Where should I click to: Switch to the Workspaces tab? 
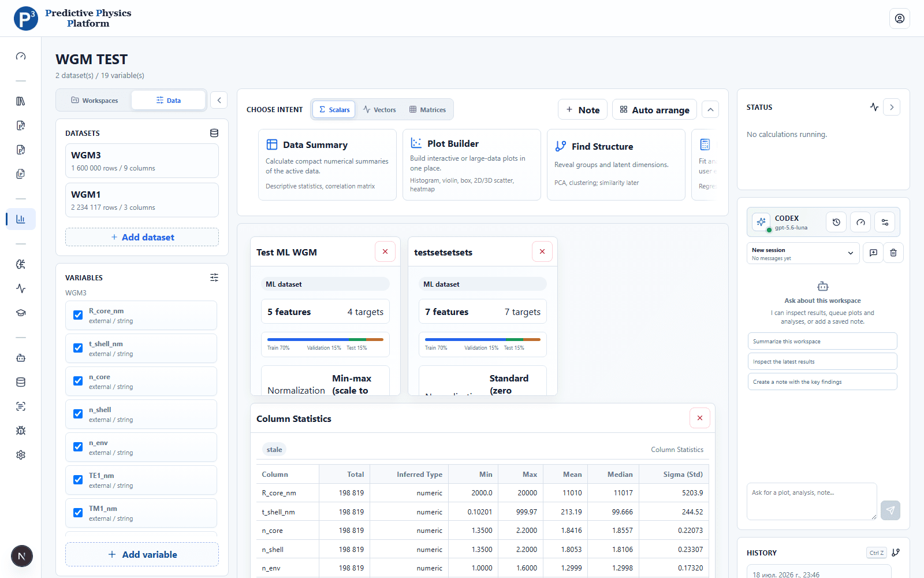point(94,100)
